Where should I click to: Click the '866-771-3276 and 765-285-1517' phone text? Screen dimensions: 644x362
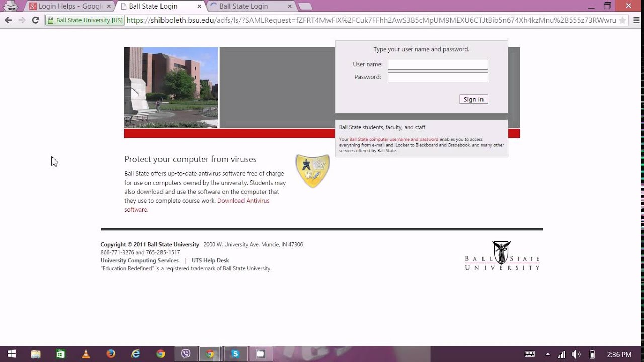[x=140, y=252]
